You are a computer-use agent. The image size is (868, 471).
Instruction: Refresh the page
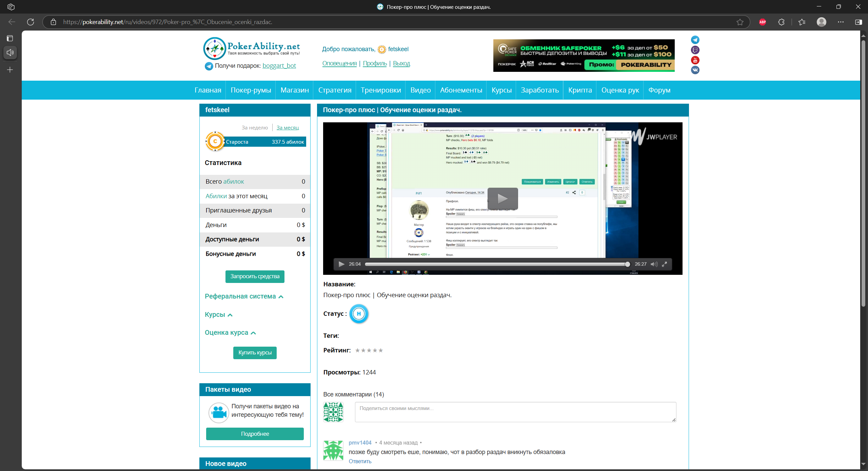(x=31, y=22)
